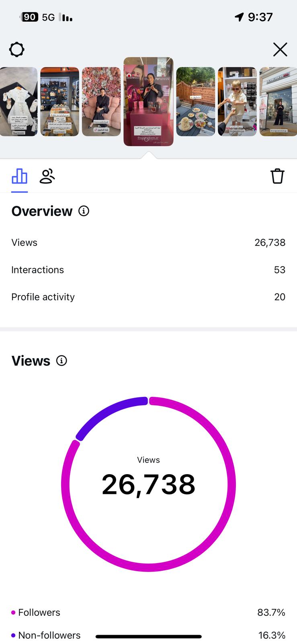Open story settings gear icon
The width and height of the screenshot is (297, 644).
(x=16, y=50)
